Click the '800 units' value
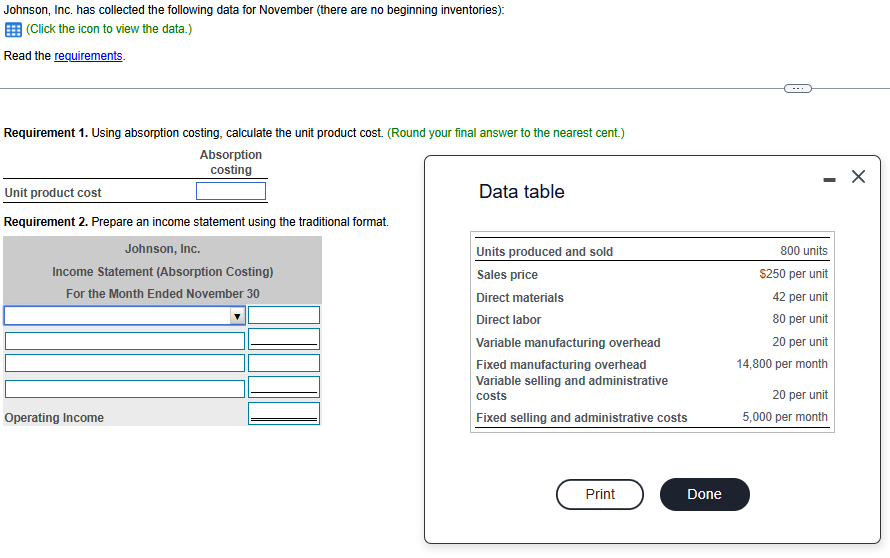Screen dimensions: 890x558 coord(804,251)
